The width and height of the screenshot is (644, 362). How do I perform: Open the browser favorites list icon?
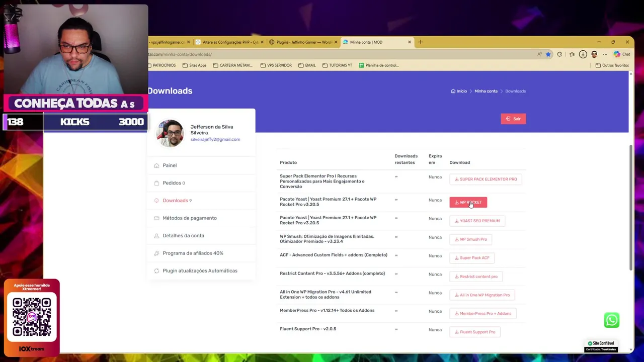(x=572, y=54)
